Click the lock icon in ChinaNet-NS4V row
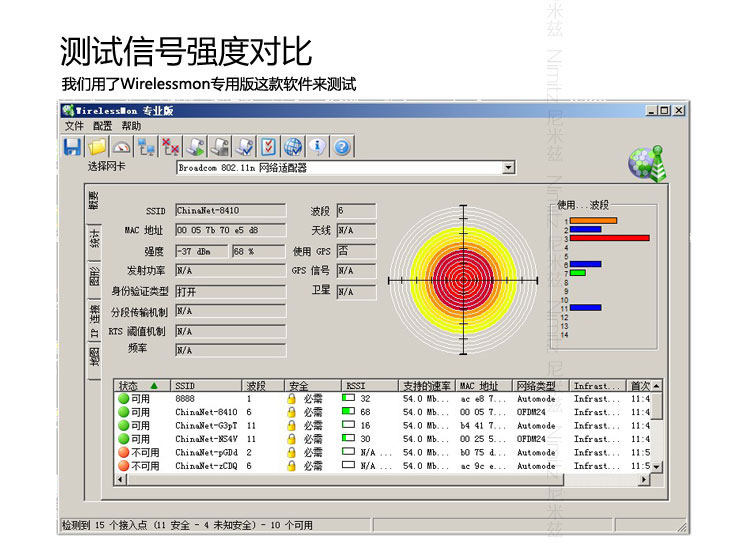Image resolution: width=750 pixels, height=550 pixels. (291, 439)
